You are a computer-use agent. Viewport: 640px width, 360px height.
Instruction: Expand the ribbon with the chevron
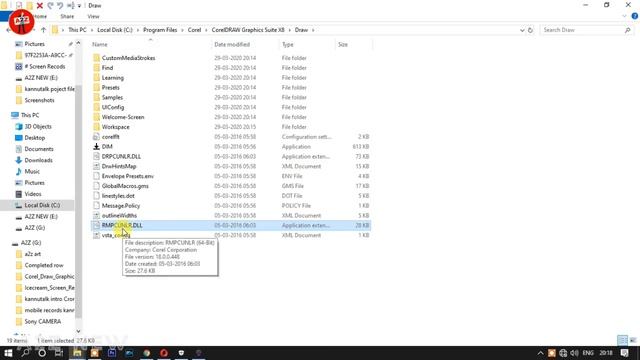tap(624, 16)
